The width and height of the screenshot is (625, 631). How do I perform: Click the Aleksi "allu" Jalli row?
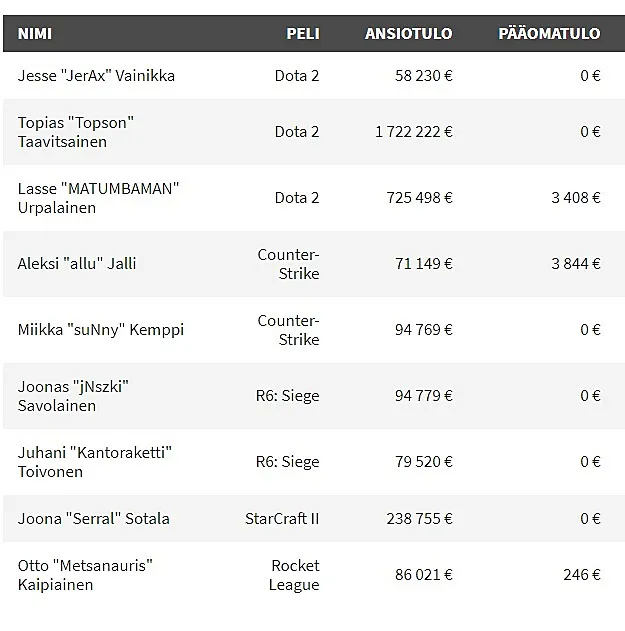pos(314,264)
